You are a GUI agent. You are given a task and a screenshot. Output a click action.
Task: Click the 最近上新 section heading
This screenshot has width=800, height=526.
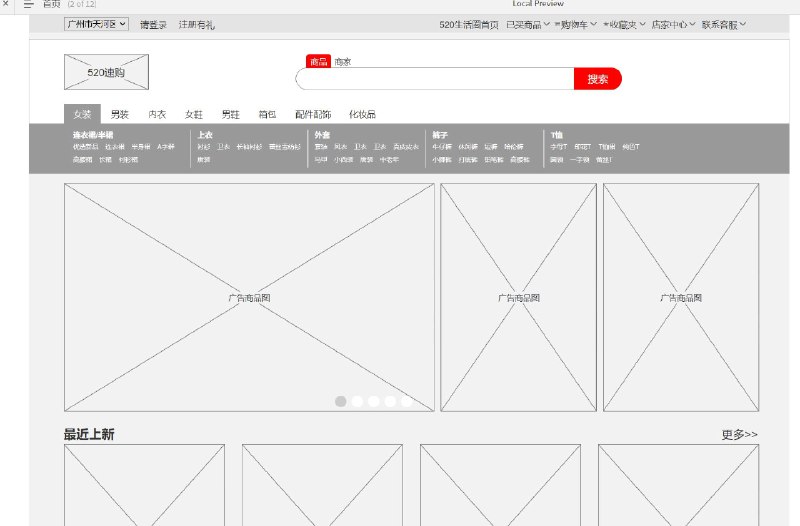pyautogui.click(x=89, y=434)
